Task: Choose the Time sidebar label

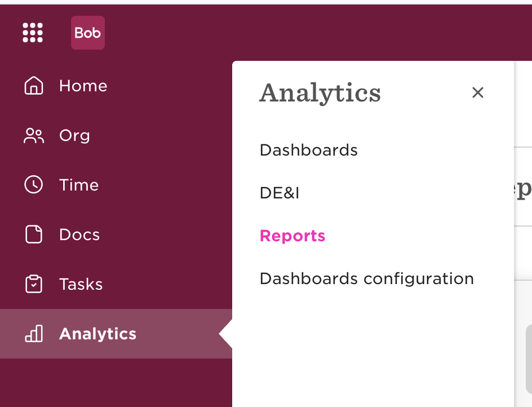Action: (79, 185)
